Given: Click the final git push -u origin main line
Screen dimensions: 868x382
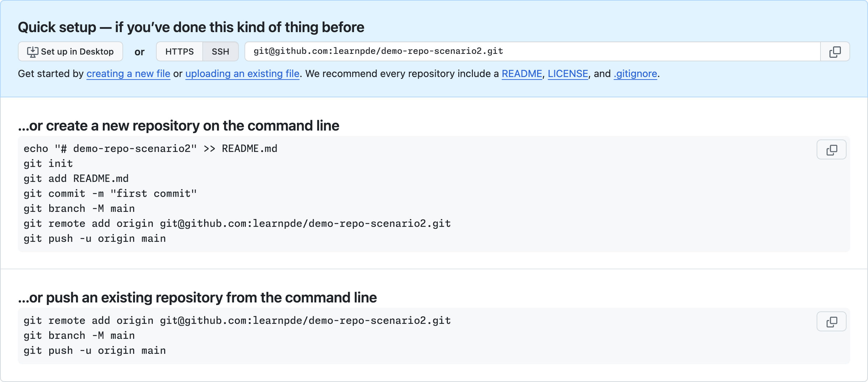Looking at the screenshot, I should [x=95, y=350].
